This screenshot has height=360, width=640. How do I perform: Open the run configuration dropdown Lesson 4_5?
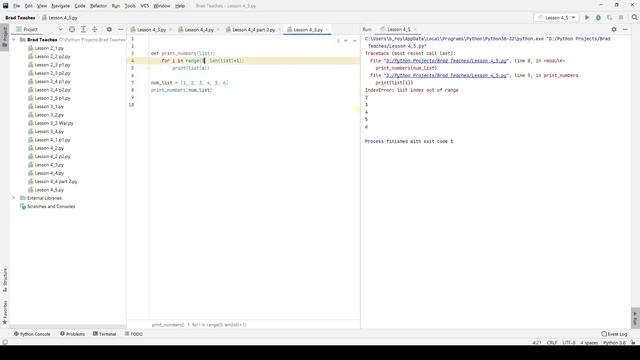(x=556, y=18)
